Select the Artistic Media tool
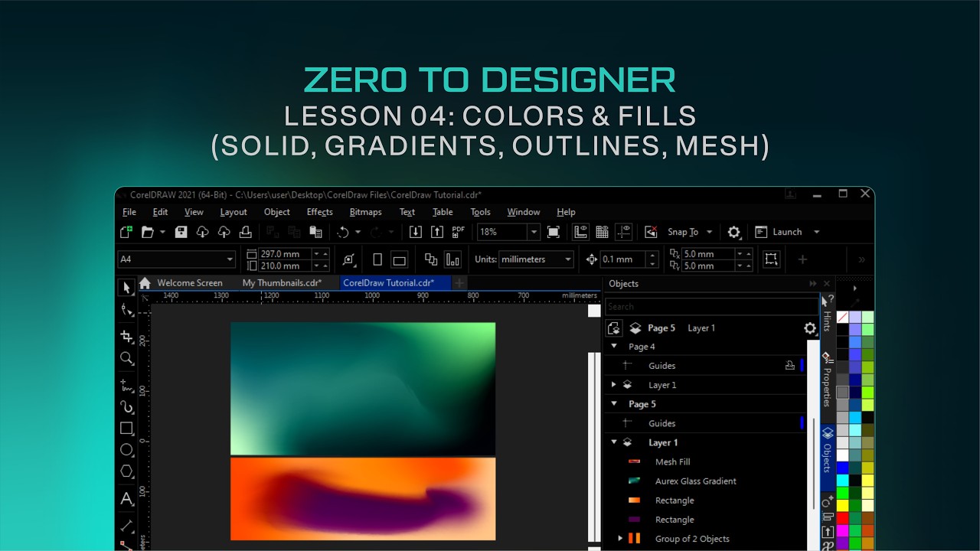 [127, 406]
